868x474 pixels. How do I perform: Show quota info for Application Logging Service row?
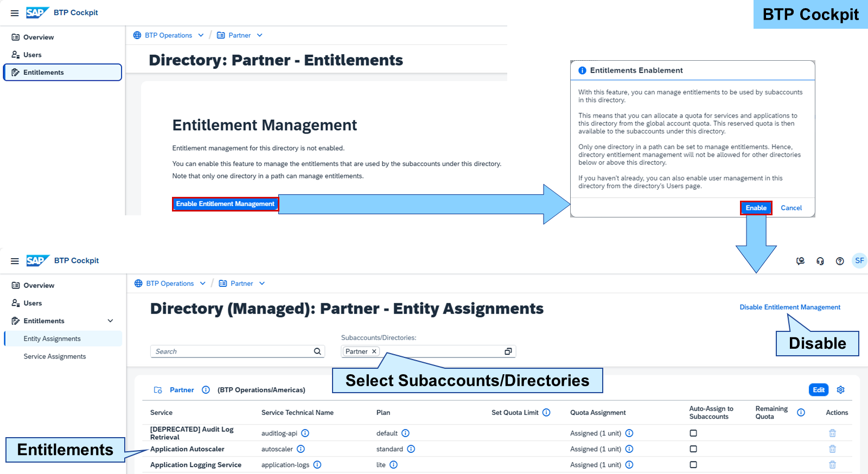pos(629,465)
